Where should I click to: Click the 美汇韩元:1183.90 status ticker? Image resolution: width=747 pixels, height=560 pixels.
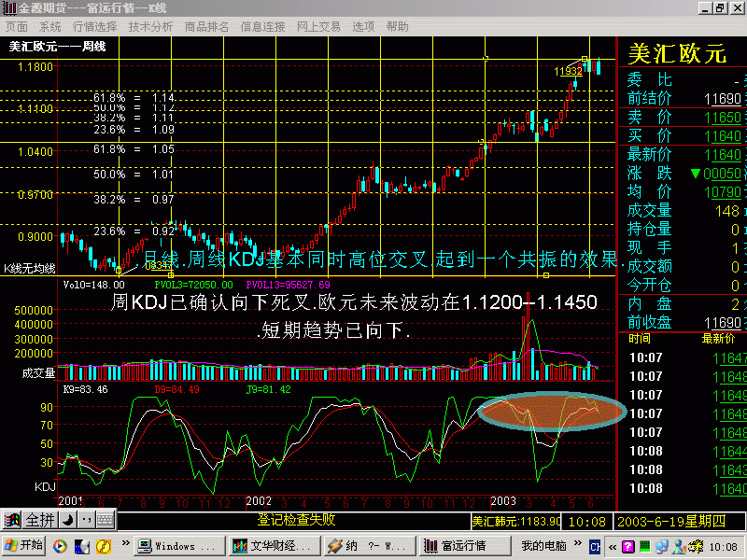tap(516, 522)
